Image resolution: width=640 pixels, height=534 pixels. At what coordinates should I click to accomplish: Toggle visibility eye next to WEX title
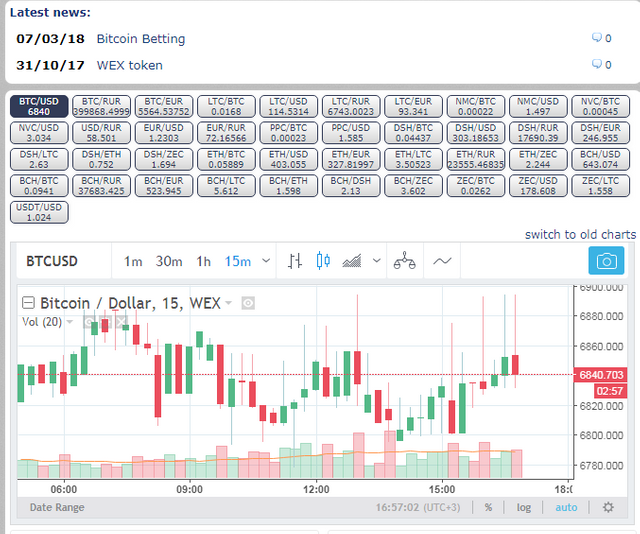[x=248, y=303]
